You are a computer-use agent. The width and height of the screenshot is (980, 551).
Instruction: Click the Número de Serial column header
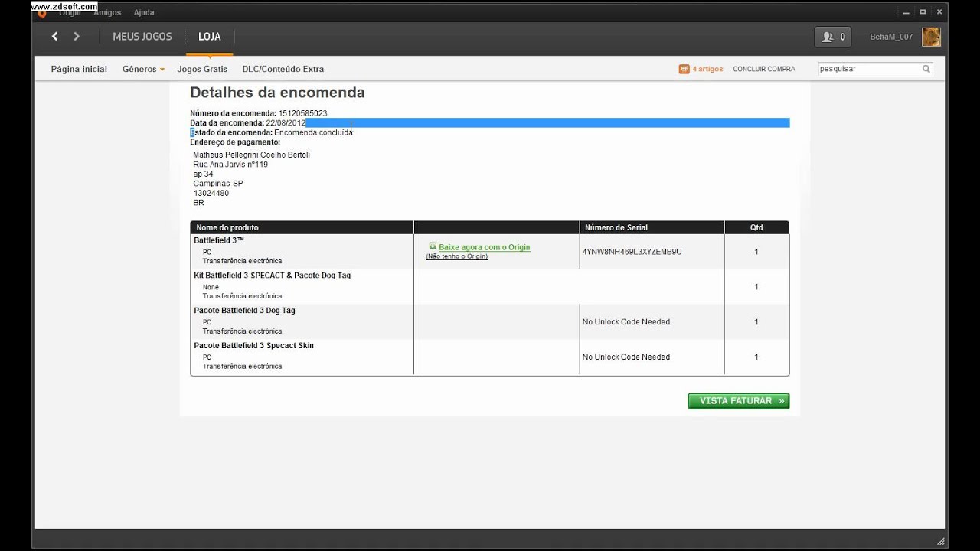tap(616, 227)
